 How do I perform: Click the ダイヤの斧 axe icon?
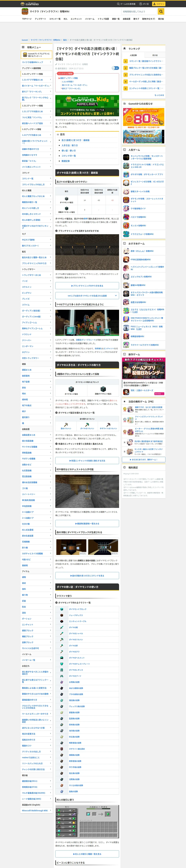[61, 646]
